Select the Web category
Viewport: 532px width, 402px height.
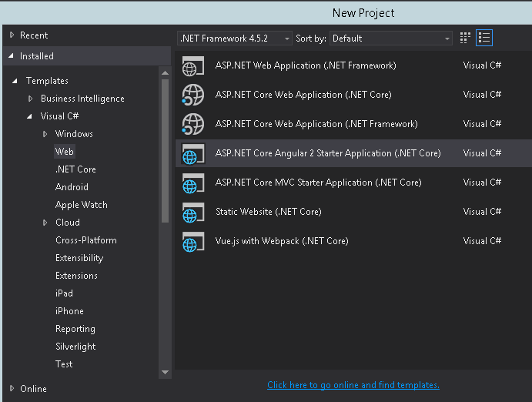click(65, 151)
